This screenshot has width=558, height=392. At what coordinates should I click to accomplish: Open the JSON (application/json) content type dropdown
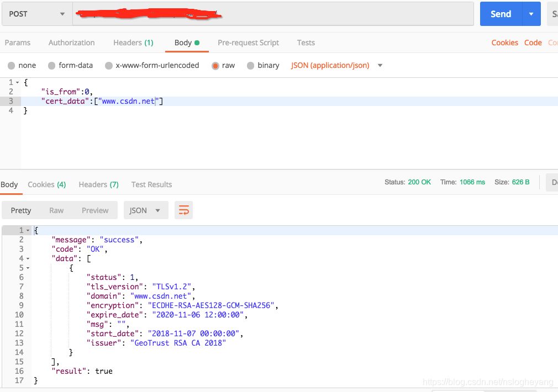336,66
